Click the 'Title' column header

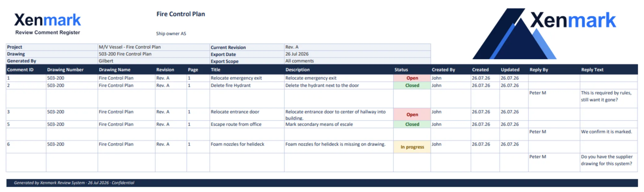215,70
